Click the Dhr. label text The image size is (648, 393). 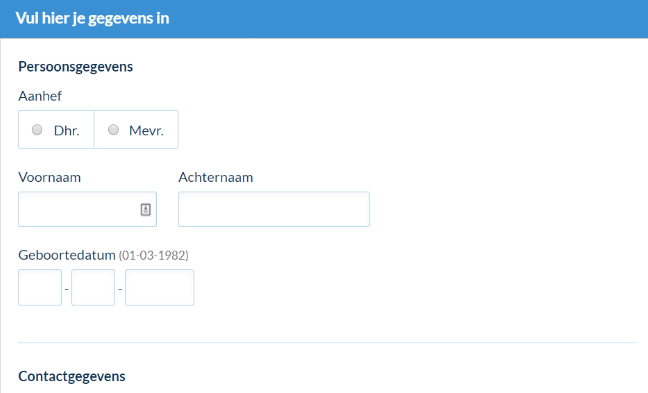[67, 131]
